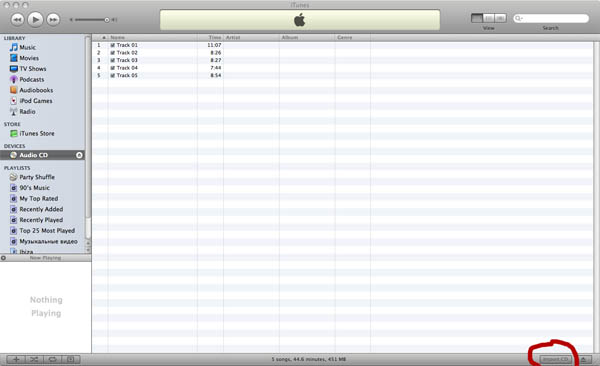Sort tracks by Artist column header

click(x=251, y=38)
